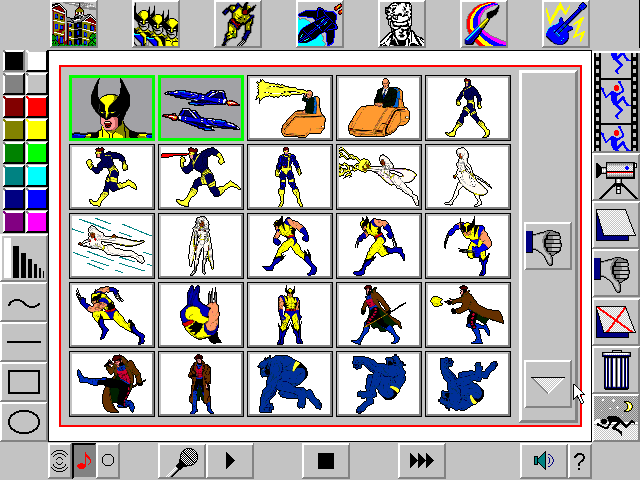Click the play button

[230, 461]
